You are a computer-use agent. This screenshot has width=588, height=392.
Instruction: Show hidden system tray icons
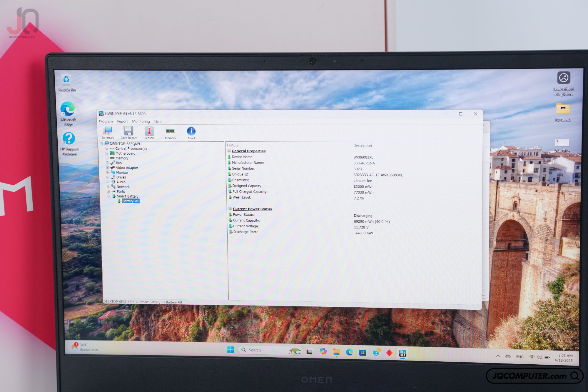pyautogui.click(x=498, y=356)
